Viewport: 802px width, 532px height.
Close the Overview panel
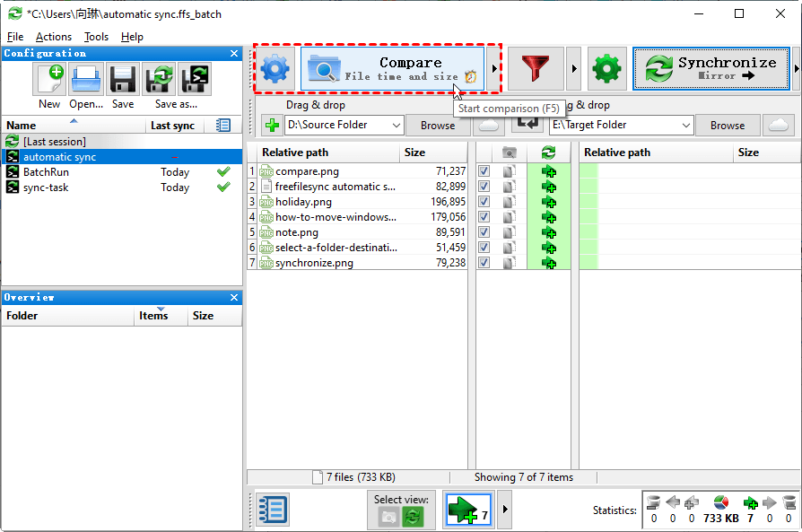click(x=234, y=297)
